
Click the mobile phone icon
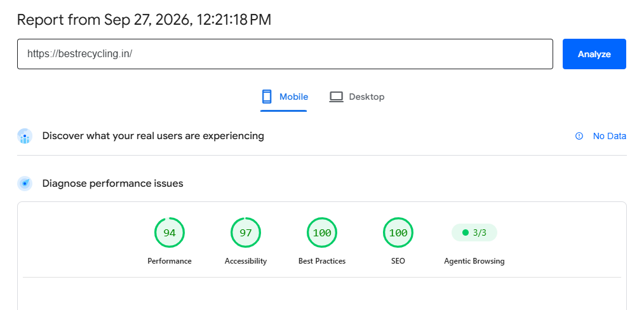(x=267, y=97)
